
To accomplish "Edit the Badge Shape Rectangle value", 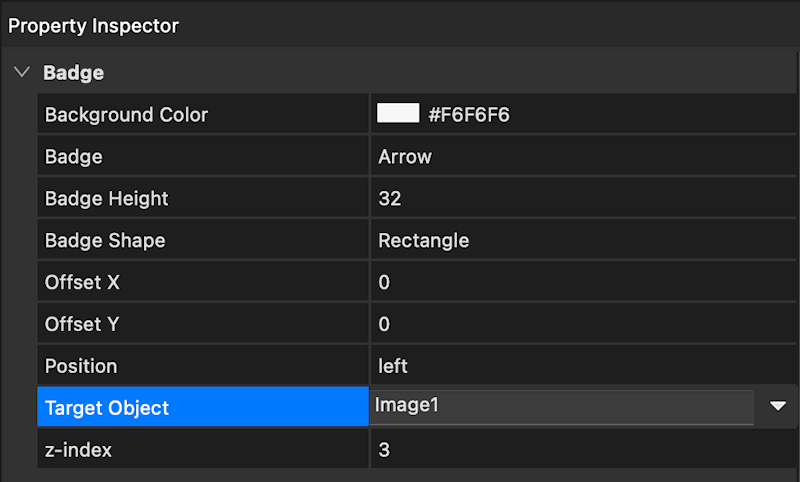I will (x=423, y=240).
